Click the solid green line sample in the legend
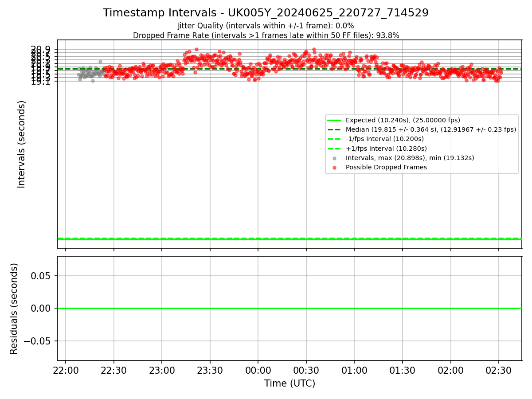532x399 pixels. [334, 120]
